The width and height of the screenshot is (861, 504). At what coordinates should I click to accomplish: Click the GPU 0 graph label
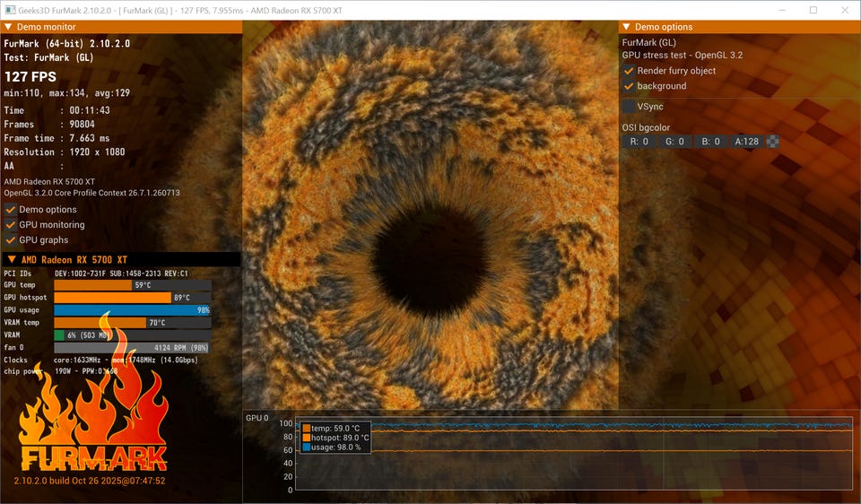[x=257, y=418]
